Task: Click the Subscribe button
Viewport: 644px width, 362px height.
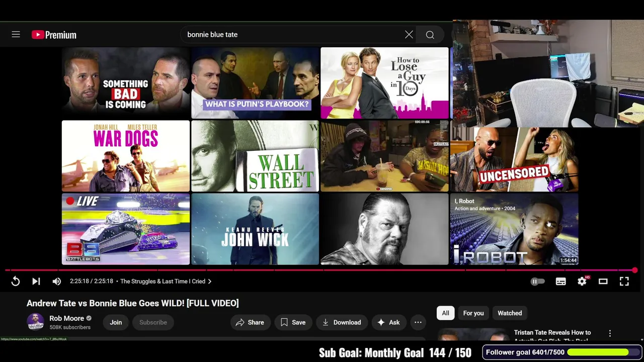Action: (153, 322)
